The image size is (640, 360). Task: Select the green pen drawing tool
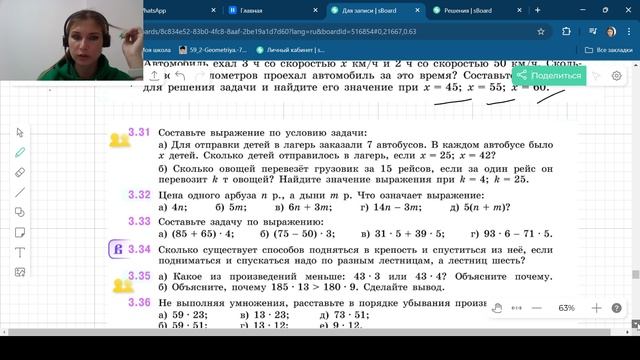point(20,152)
